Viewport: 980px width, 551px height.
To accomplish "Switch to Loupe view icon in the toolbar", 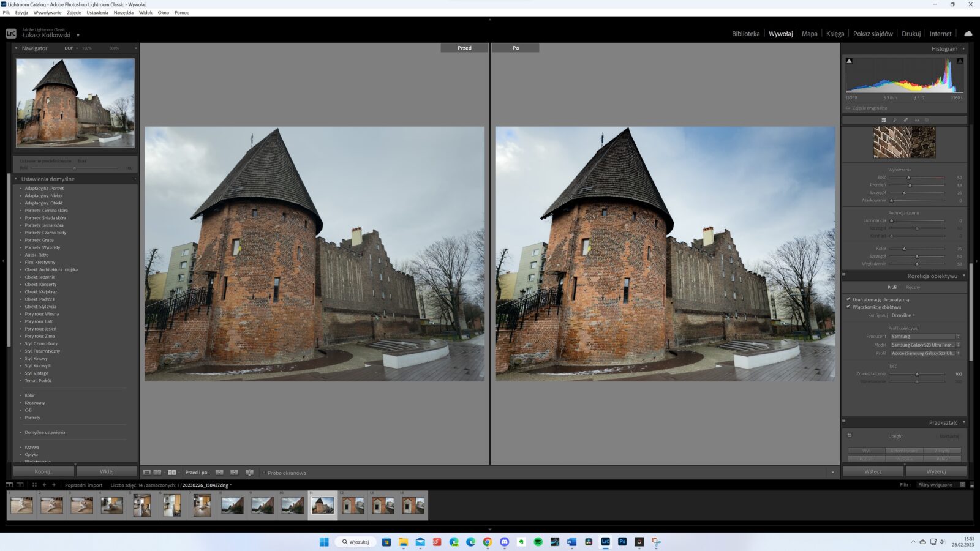I will click(x=147, y=473).
